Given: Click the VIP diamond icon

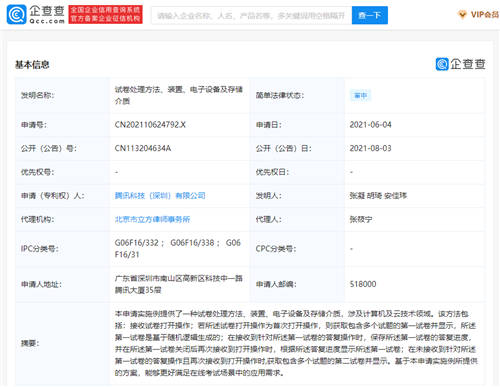Looking at the screenshot, I should click(x=462, y=14).
